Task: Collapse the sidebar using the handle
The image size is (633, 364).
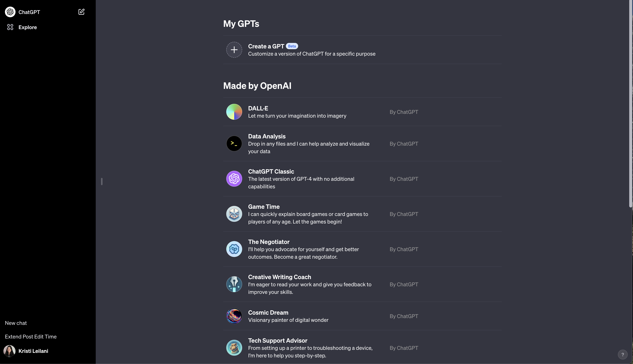Action: 102,182
